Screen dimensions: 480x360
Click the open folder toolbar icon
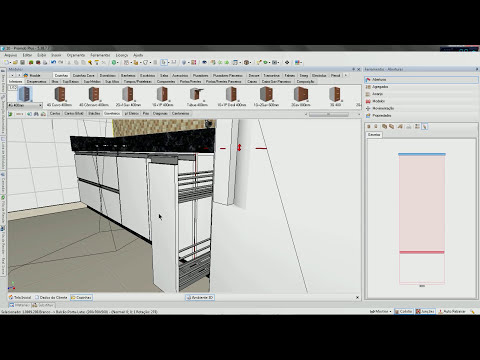(x=15, y=62)
